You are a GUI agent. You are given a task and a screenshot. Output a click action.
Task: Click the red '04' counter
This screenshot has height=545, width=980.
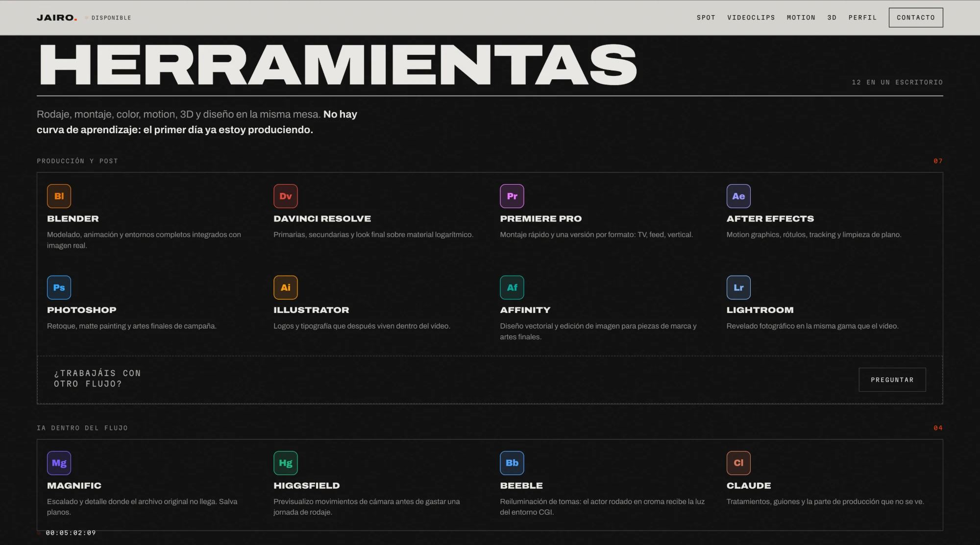pyautogui.click(x=938, y=427)
